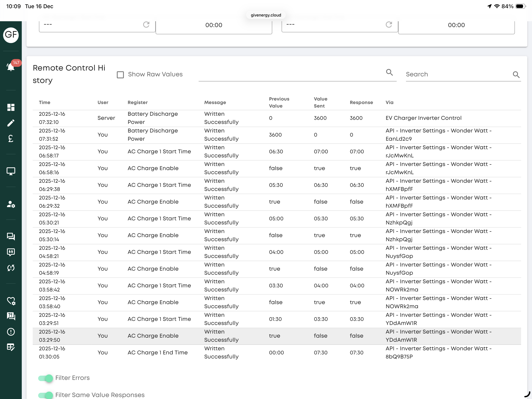The image size is (532, 399).
Task: Open the chat bubbles icon in sidebar
Action: tap(11, 237)
